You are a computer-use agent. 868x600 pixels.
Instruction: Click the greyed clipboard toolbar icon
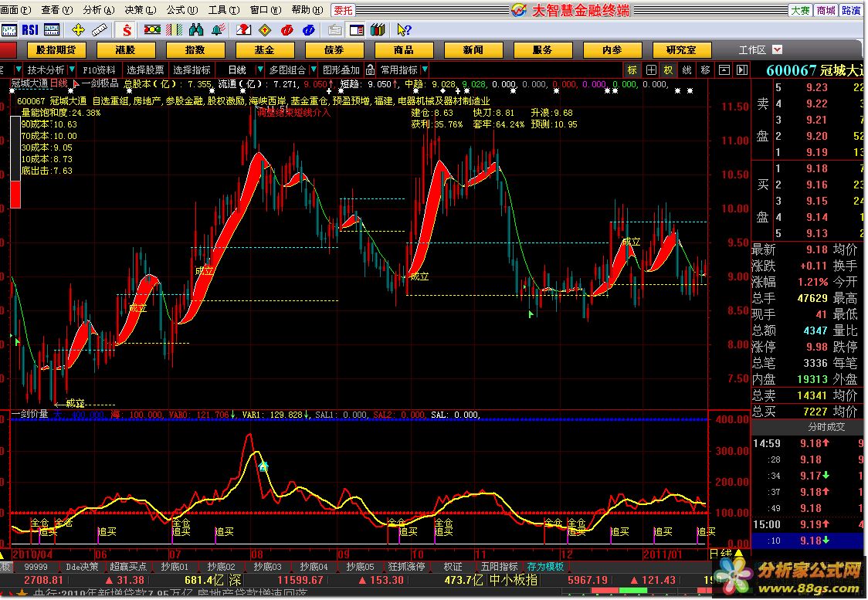click(334, 30)
